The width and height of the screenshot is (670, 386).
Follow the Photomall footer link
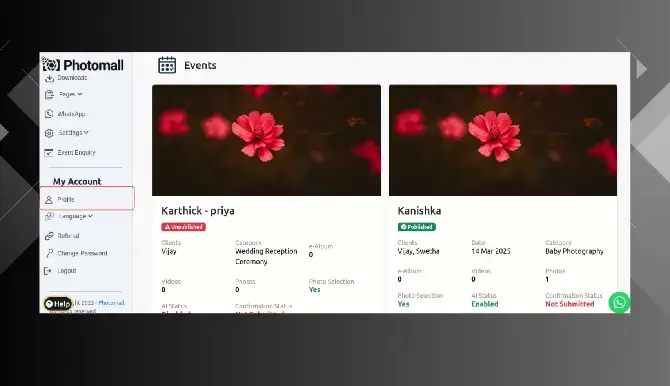pos(111,303)
